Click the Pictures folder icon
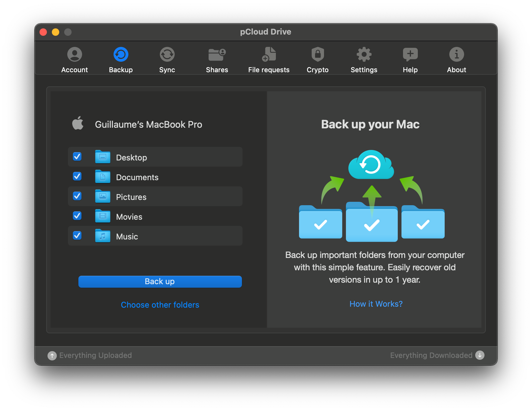This screenshot has height=411, width=532. pyautogui.click(x=103, y=196)
